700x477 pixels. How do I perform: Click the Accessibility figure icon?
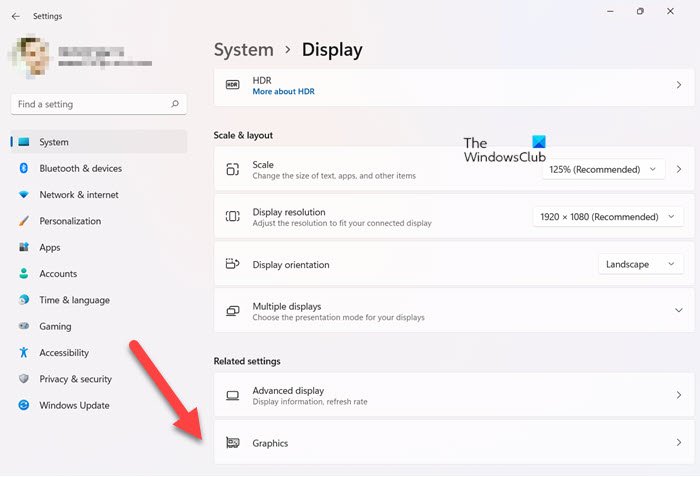click(x=24, y=352)
